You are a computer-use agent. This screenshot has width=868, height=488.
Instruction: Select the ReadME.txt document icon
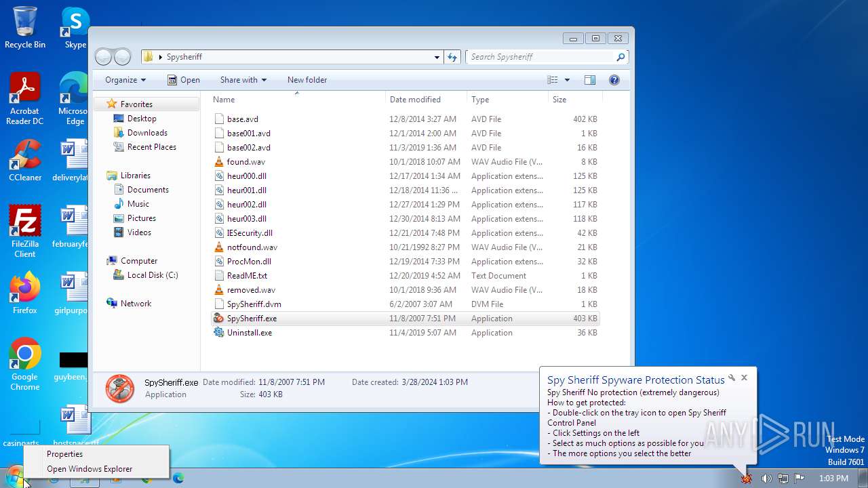pyautogui.click(x=218, y=276)
